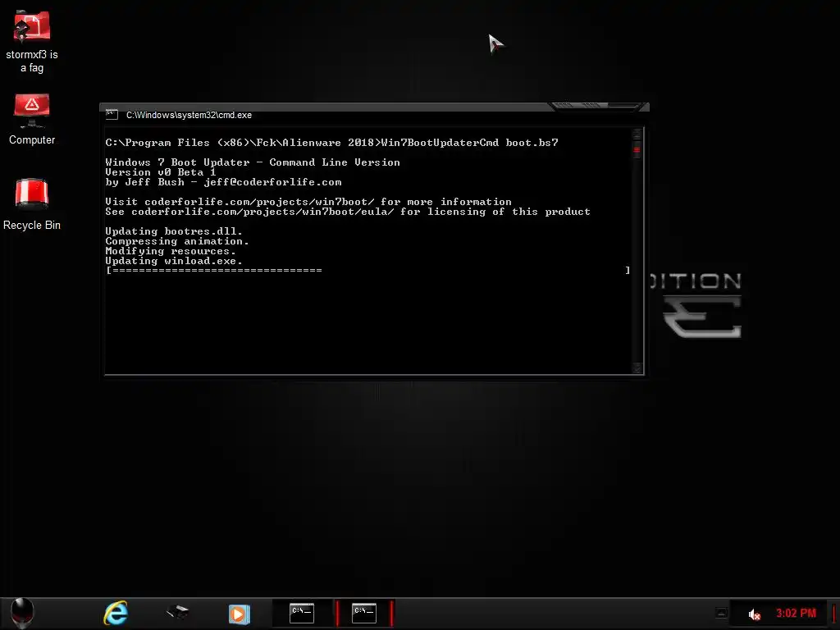Image resolution: width=840 pixels, height=630 pixels.
Task: Click the cmd window vertical scrollbar thumb
Action: (x=637, y=149)
